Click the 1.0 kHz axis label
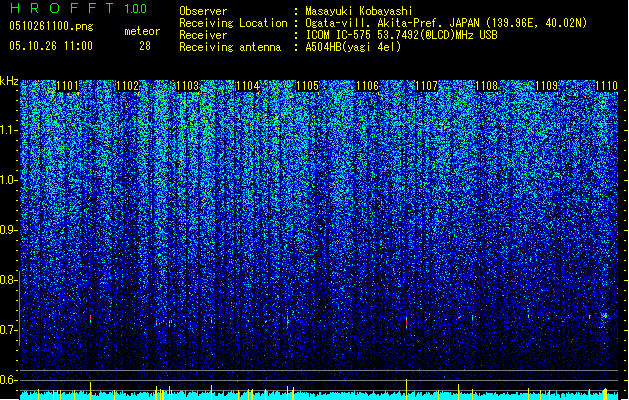The height and width of the screenshot is (400, 629). click(x=9, y=180)
